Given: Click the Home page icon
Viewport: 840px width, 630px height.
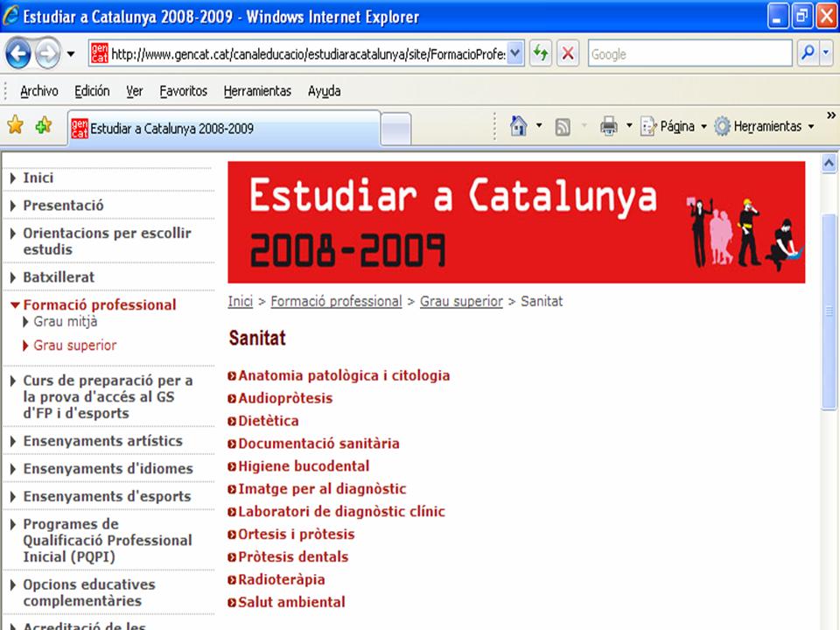Looking at the screenshot, I should (518, 126).
